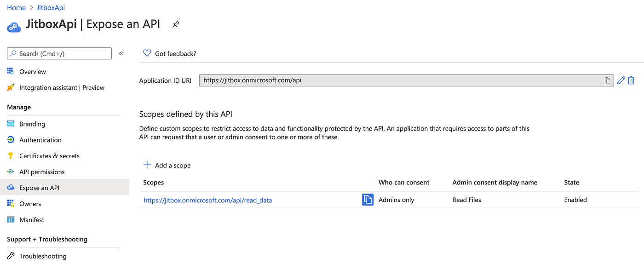Navigate Home using the breadcrumb
Screen dimensions: 644x275
pos(16,7)
